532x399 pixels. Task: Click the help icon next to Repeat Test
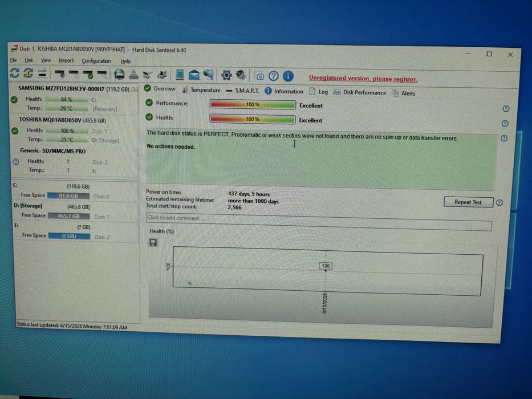click(499, 202)
